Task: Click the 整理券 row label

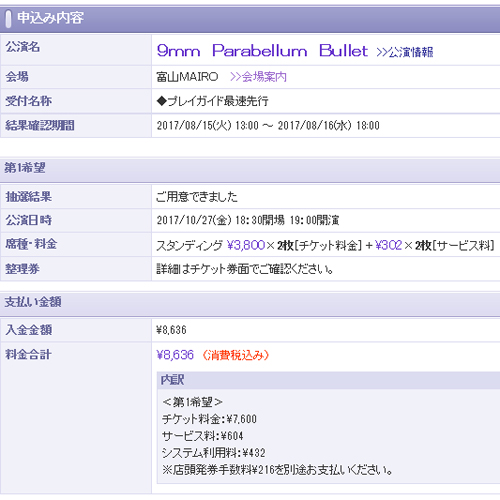Action: point(22,269)
